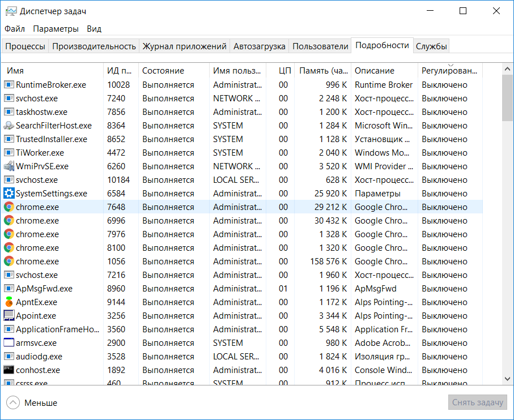The height and width of the screenshot is (420, 514).
Task: Switch to the Производительность tab
Action: [94, 46]
